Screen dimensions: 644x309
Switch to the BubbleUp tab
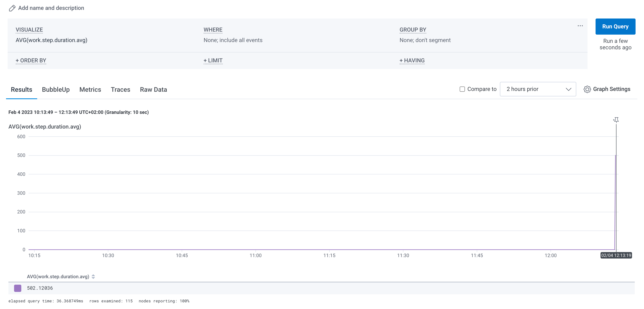click(55, 89)
